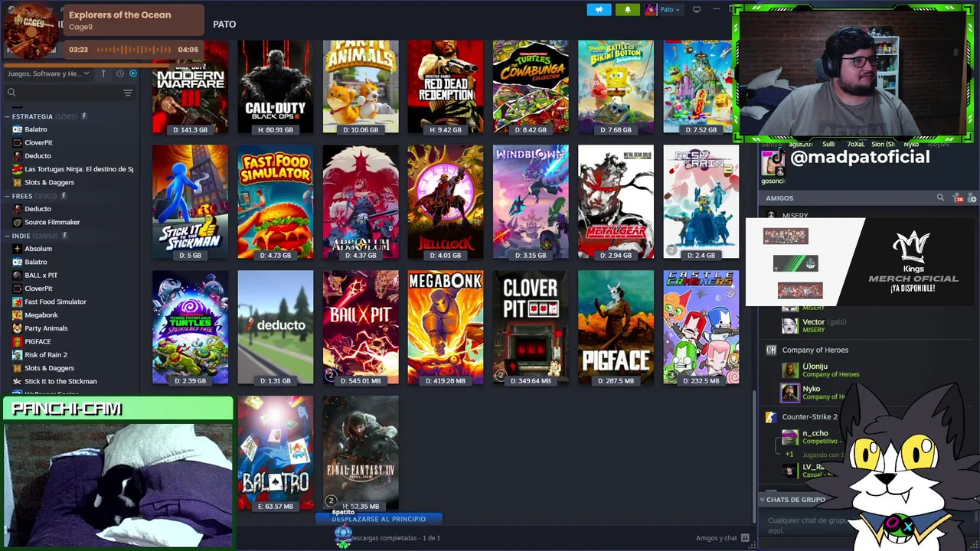The height and width of the screenshot is (551, 980).
Task: Open chat with friend Nyko
Action: point(812,393)
